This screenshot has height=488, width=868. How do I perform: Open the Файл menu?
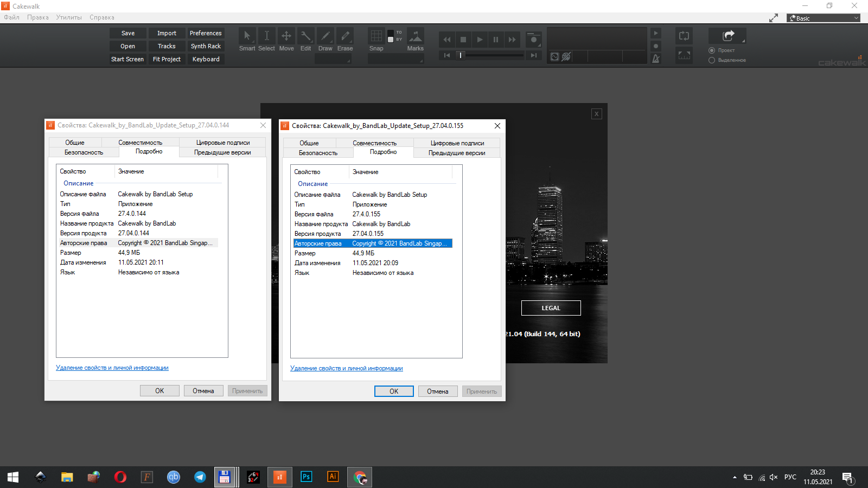tap(11, 17)
